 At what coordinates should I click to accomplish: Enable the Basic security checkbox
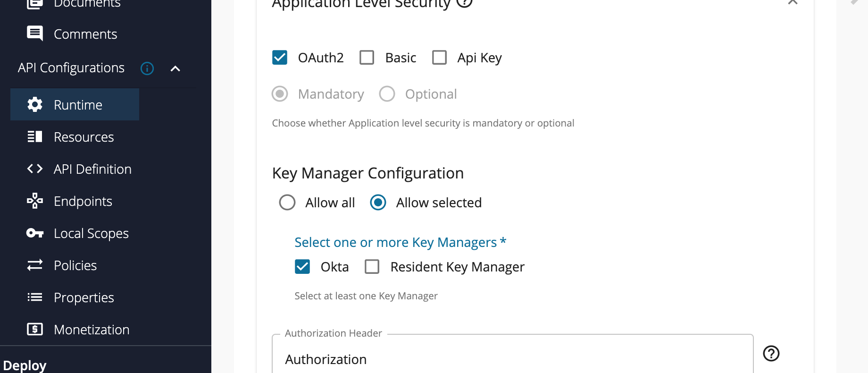367,57
